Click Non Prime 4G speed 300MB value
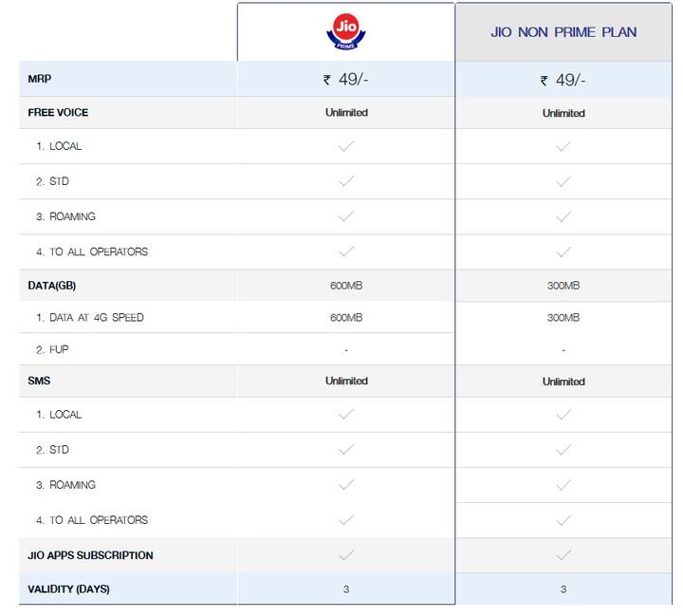The image size is (683, 616). pos(563,317)
